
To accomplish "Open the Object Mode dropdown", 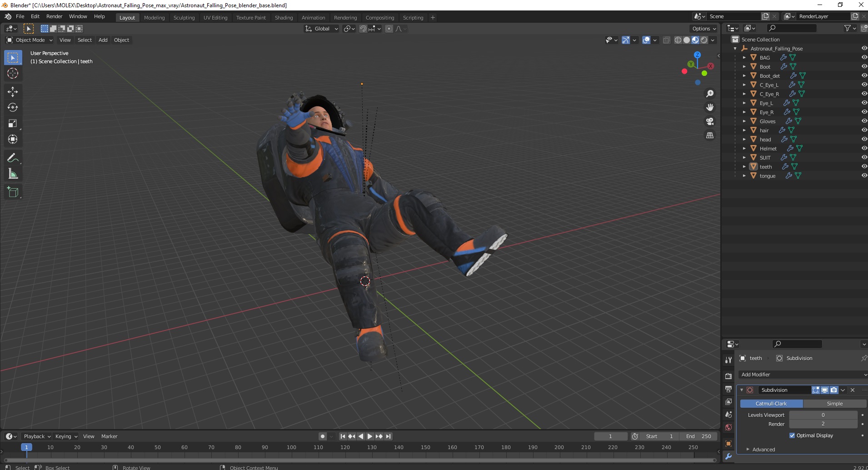I will pyautogui.click(x=29, y=40).
